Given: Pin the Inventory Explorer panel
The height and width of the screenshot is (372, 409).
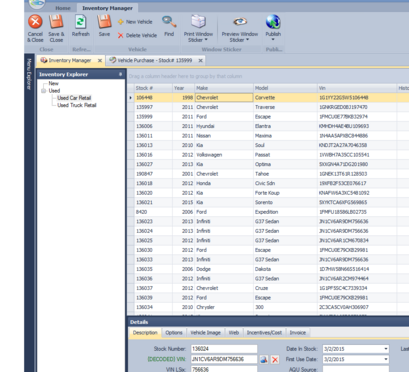Looking at the screenshot, I should (x=120, y=74).
